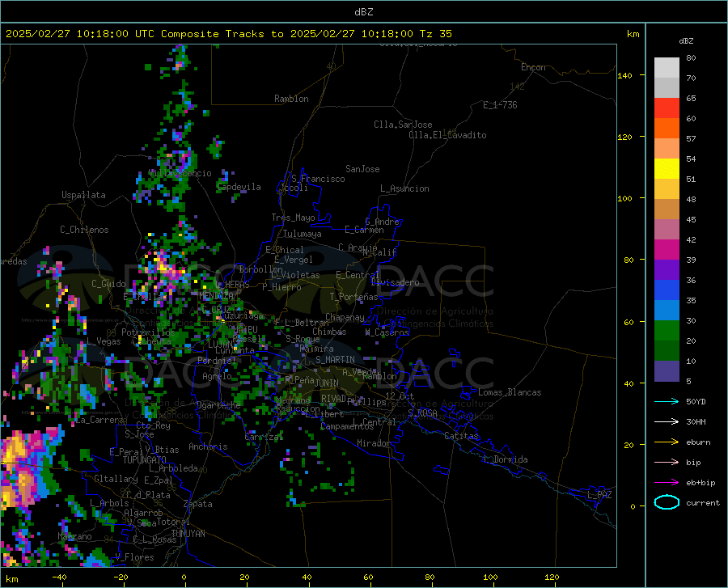
Task: Click the Chapanay map label
Action: point(345,317)
